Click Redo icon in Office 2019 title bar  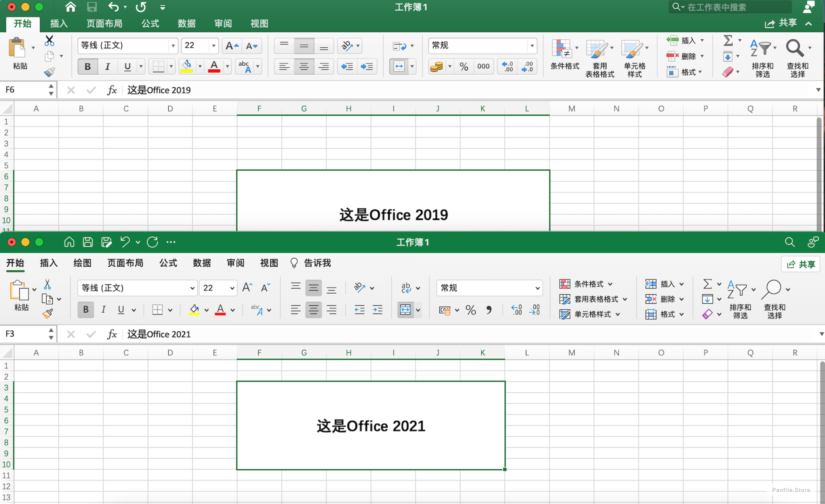coord(141,7)
